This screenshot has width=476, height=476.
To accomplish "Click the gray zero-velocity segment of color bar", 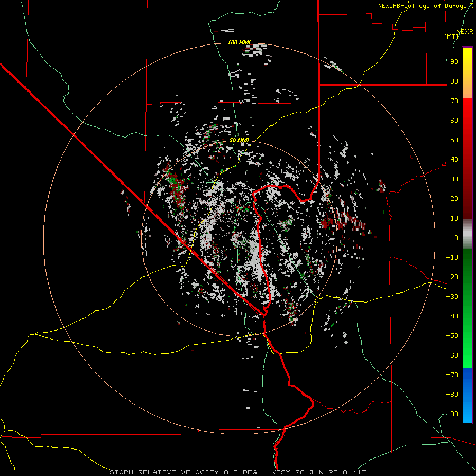I will tap(467, 234).
